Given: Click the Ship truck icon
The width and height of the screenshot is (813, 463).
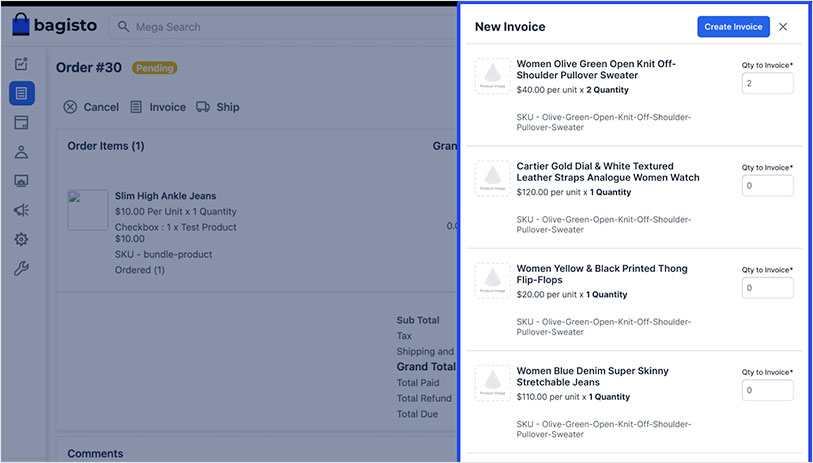Looking at the screenshot, I should click(203, 107).
